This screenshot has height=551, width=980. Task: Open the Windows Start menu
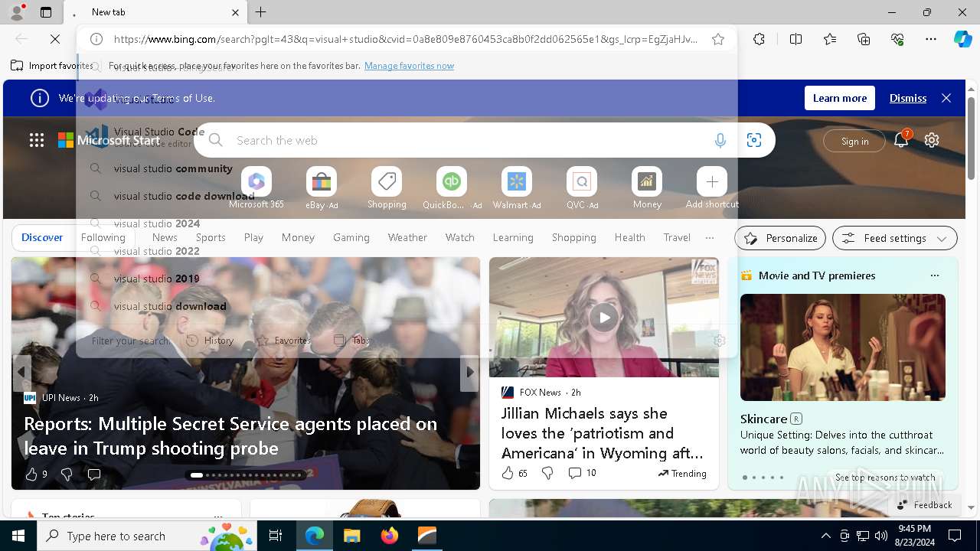tap(18, 536)
